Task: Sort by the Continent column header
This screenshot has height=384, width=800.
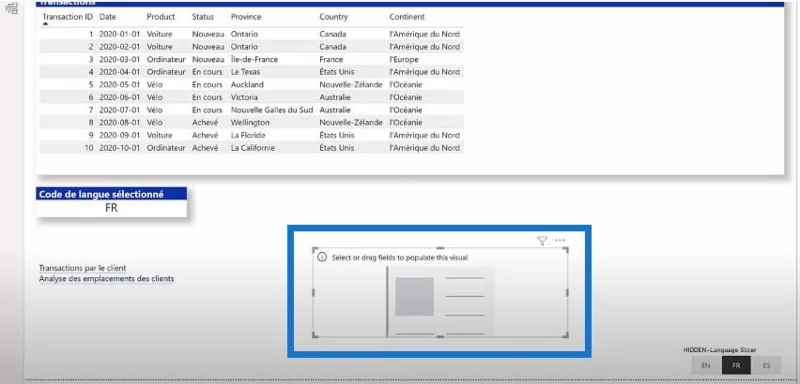Action: (407, 17)
